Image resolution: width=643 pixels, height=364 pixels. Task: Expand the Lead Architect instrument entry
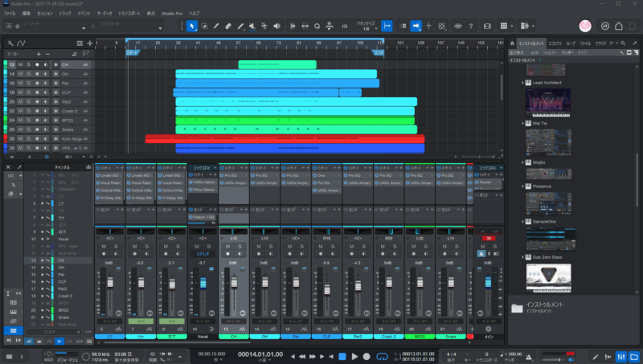523,83
